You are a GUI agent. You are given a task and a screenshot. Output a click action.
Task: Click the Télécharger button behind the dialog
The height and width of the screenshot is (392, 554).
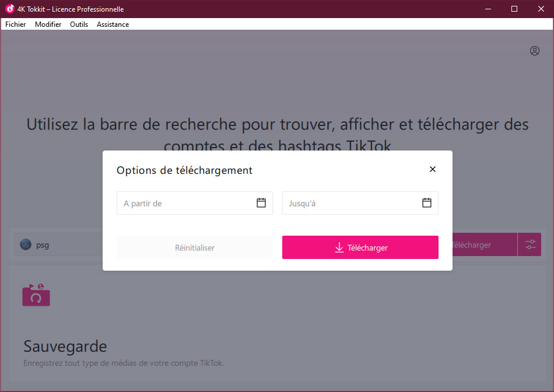click(485, 244)
